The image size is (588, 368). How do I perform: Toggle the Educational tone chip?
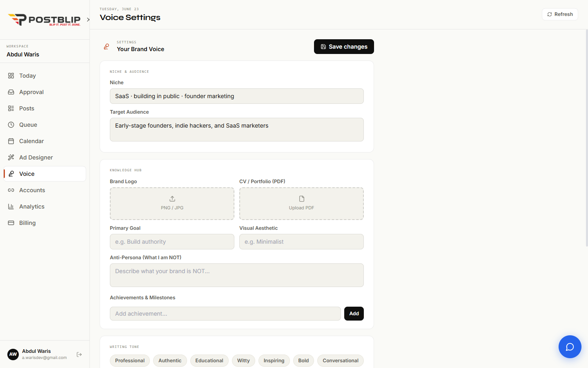tap(209, 361)
